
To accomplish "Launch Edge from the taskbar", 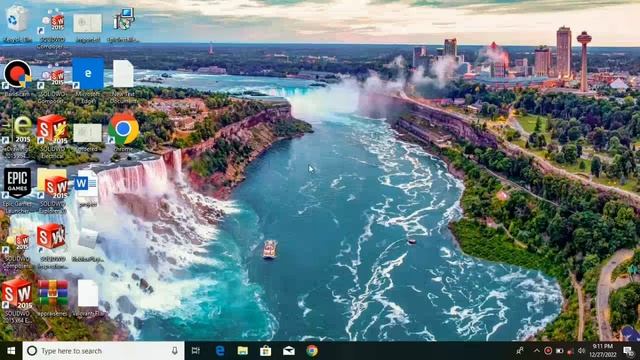I will coord(220,351).
